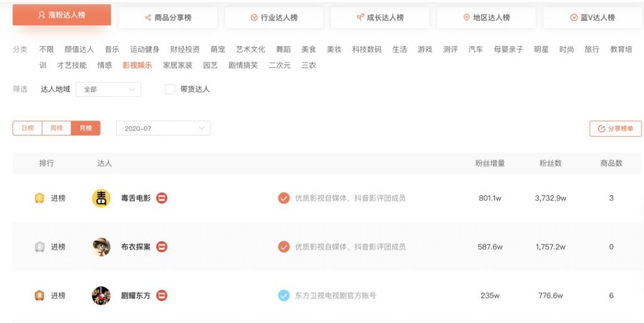Click the red badge next to 布衣探案
This screenshot has height=323, width=644.
click(x=162, y=247)
